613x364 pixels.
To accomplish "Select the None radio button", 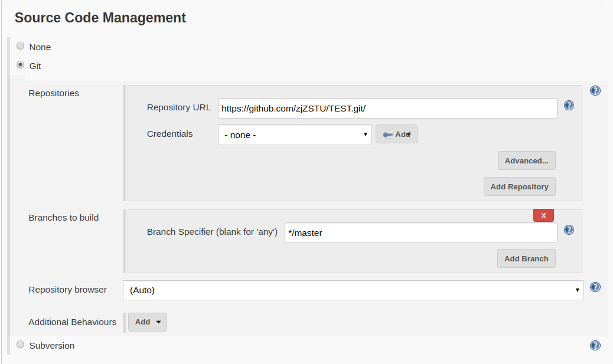I will point(21,46).
